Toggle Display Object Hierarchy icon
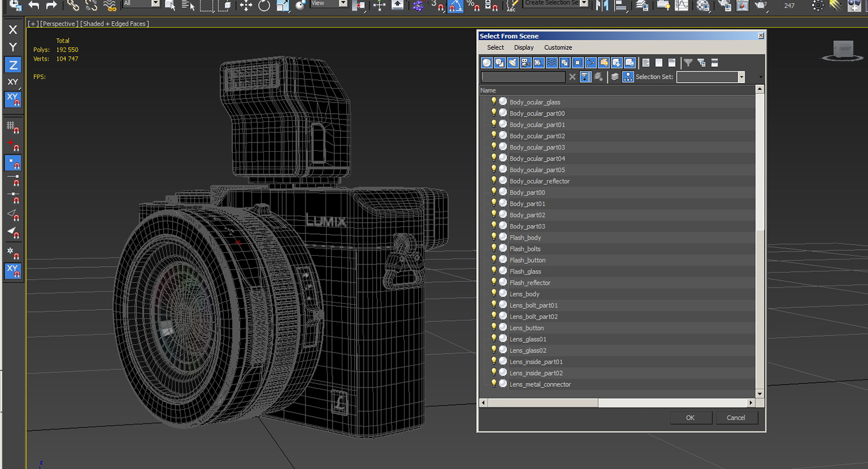The width and height of the screenshot is (868, 469). tap(628, 77)
